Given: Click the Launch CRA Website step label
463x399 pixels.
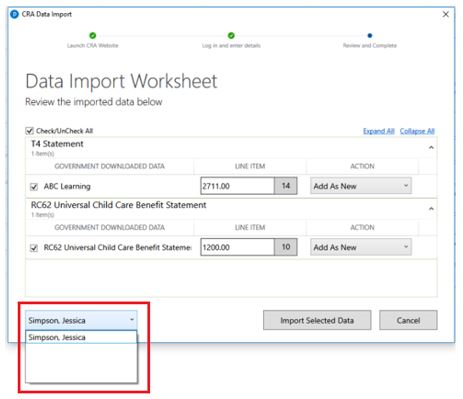Looking at the screenshot, I should click(93, 45).
